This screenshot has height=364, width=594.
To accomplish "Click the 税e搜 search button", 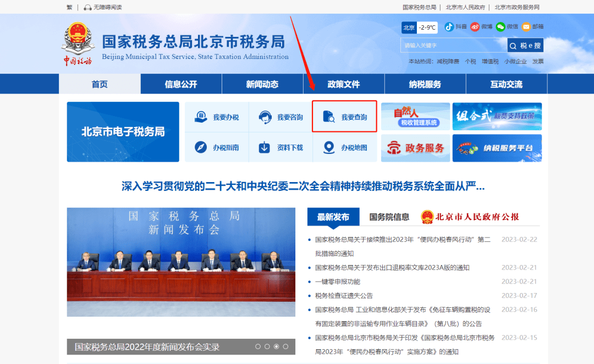I will point(525,45).
